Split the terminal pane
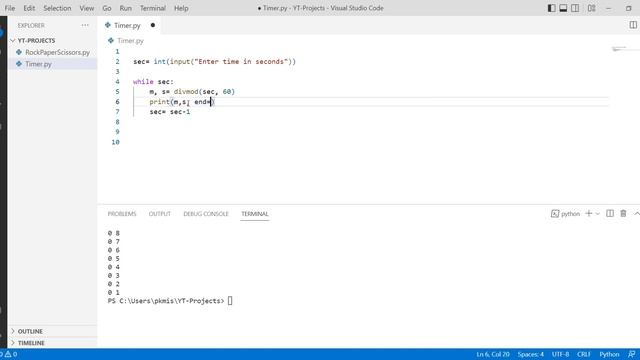The image size is (640, 360). click(x=610, y=213)
